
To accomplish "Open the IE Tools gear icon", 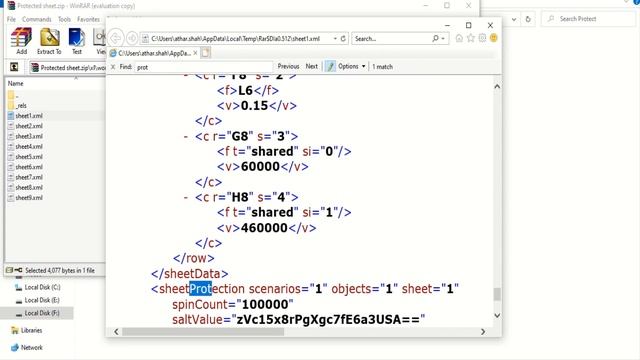I will click(x=482, y=38).
